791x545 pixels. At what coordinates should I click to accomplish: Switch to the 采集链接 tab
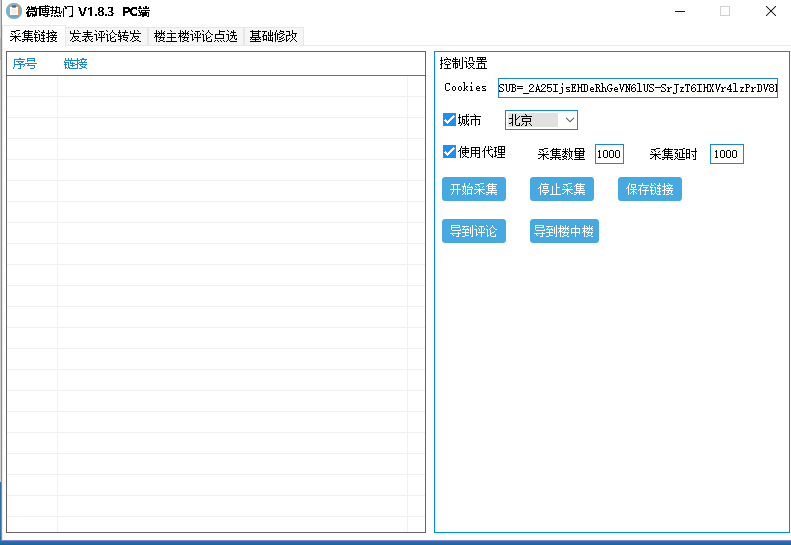pyautogui.click(x=33, y=37)
